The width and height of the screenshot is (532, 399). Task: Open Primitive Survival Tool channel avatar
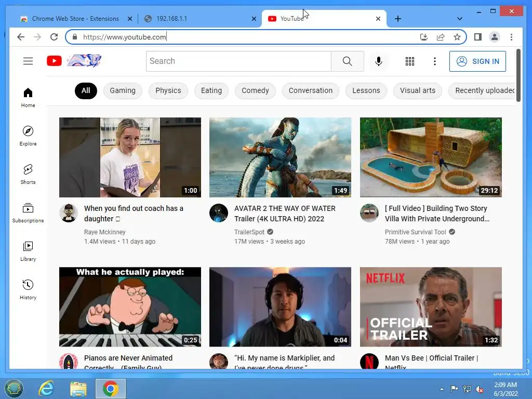369,213
